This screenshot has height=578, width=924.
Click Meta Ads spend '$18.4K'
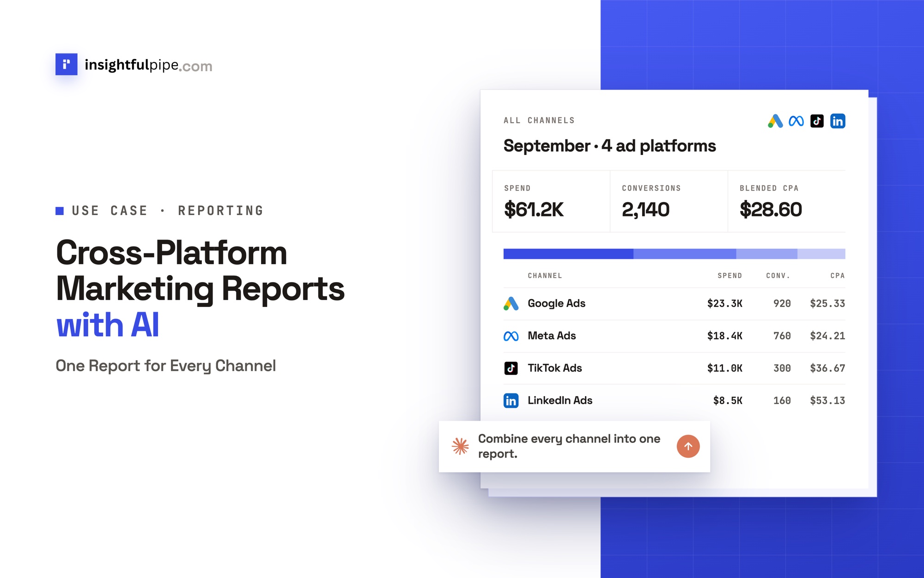point(725,336)
